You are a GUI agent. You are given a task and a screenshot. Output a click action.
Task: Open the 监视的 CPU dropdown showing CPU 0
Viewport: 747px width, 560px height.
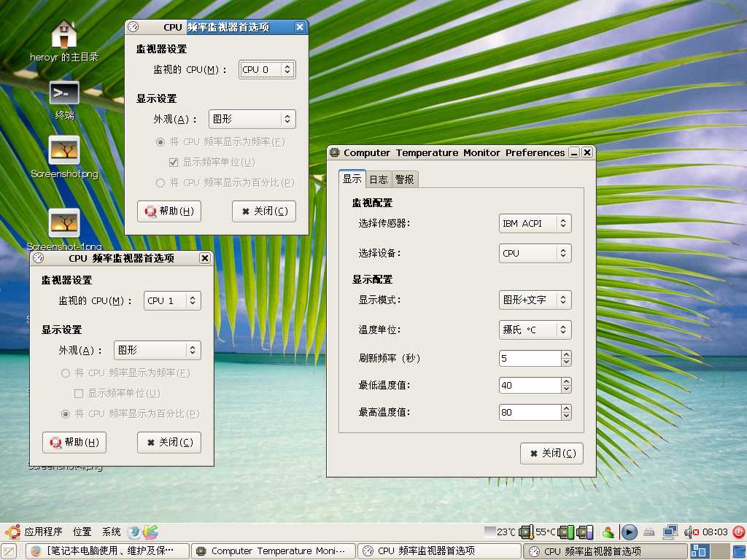[x=267, y=69]
